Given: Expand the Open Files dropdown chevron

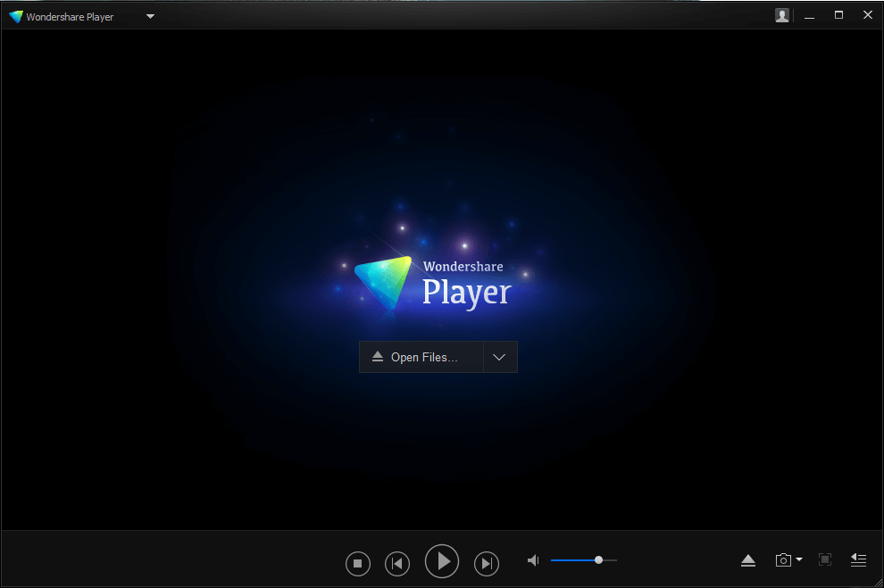Looking at the screenshot, I should pos(499,357).
